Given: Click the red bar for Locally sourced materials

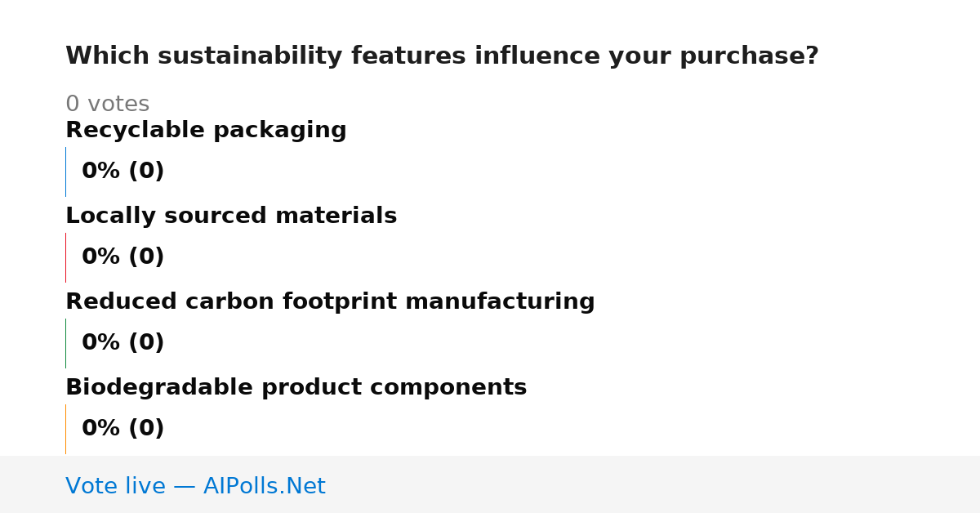Looking at the screenshot, I should (x=65, y=257).
